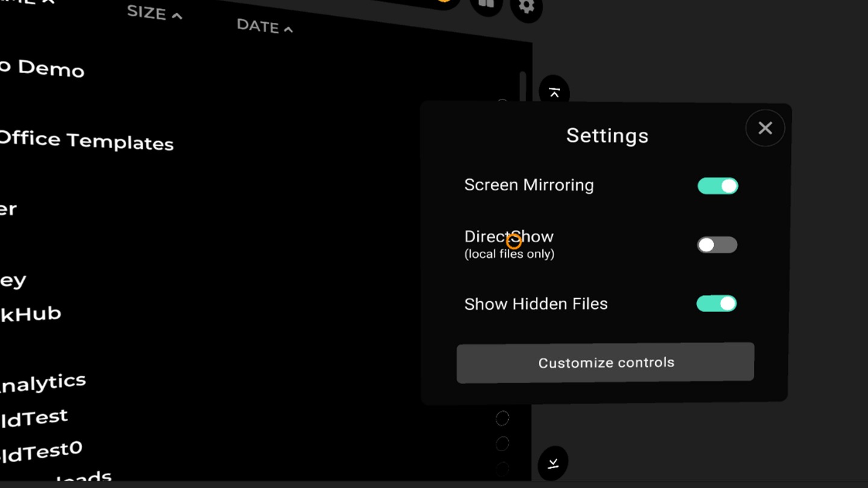Screen dimensions: 868x488
Task: Open settings via the gear icon
Action: tap(526, 7)
